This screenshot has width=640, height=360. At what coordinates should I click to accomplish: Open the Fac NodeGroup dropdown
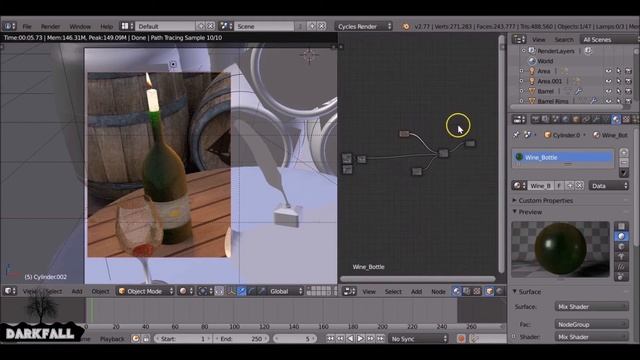point(591,324)
